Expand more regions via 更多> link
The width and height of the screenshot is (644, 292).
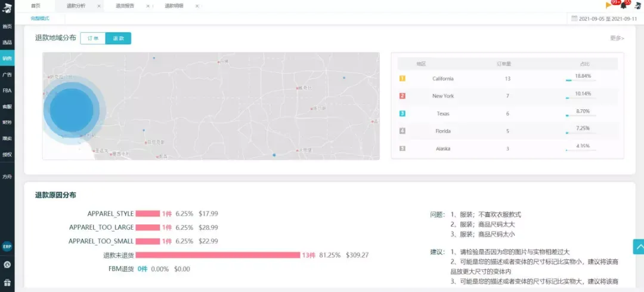[617, 38]
